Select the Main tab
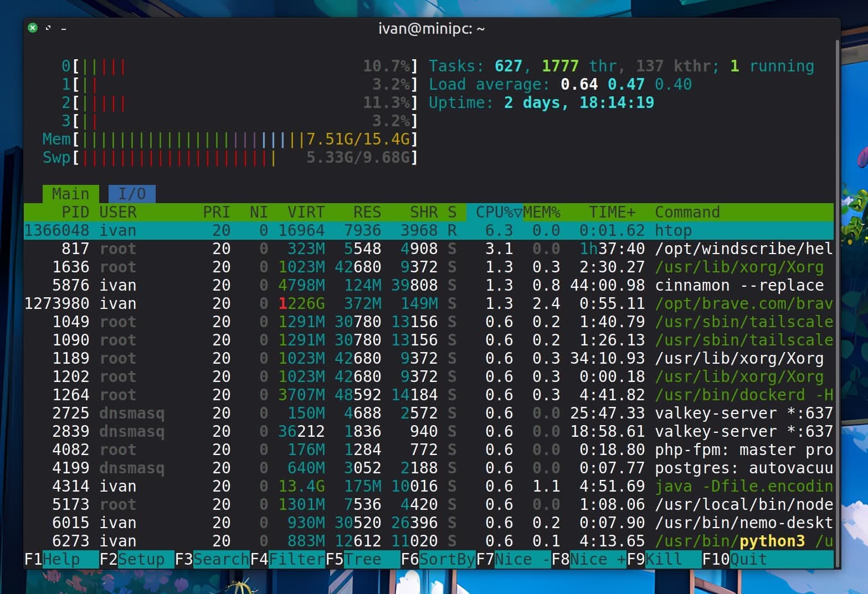Viewport: 868px width, 594px height. 70,194
